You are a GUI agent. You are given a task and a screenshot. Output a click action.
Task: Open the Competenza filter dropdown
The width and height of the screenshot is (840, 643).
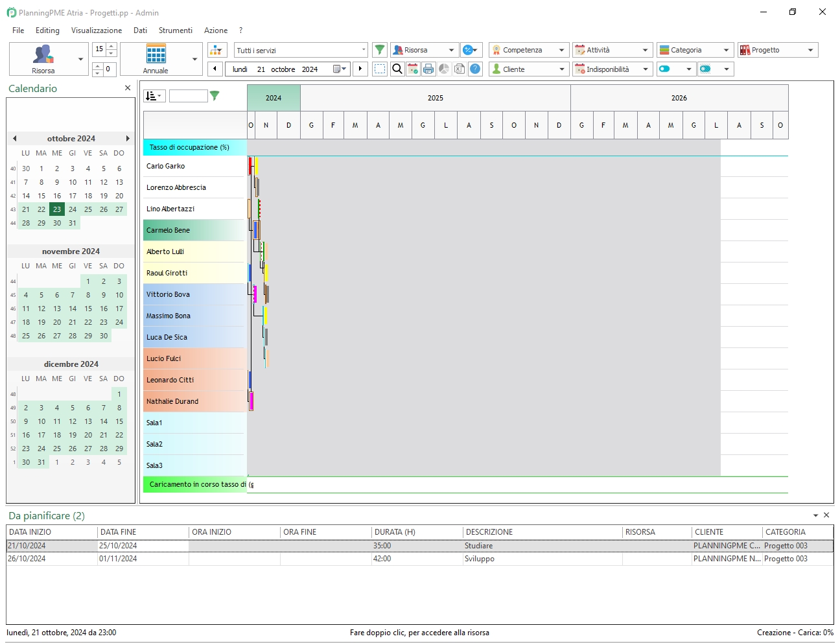(x=529, y=50)
